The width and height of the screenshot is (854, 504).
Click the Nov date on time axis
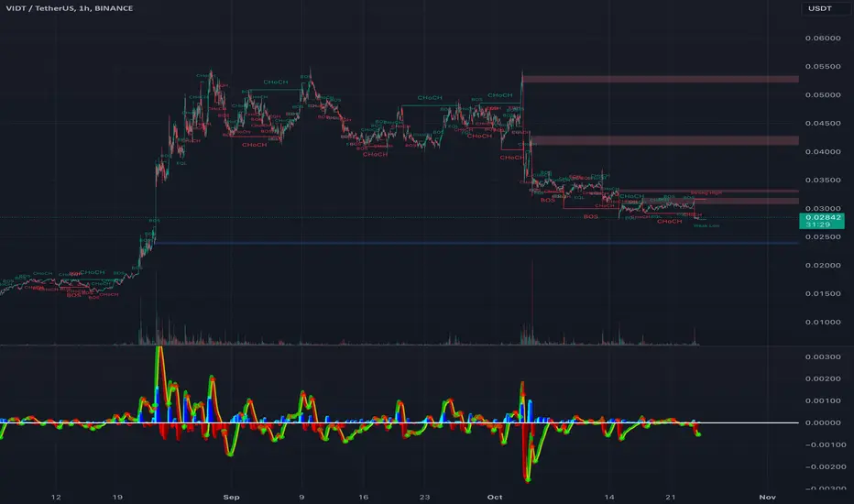[767, 497]
